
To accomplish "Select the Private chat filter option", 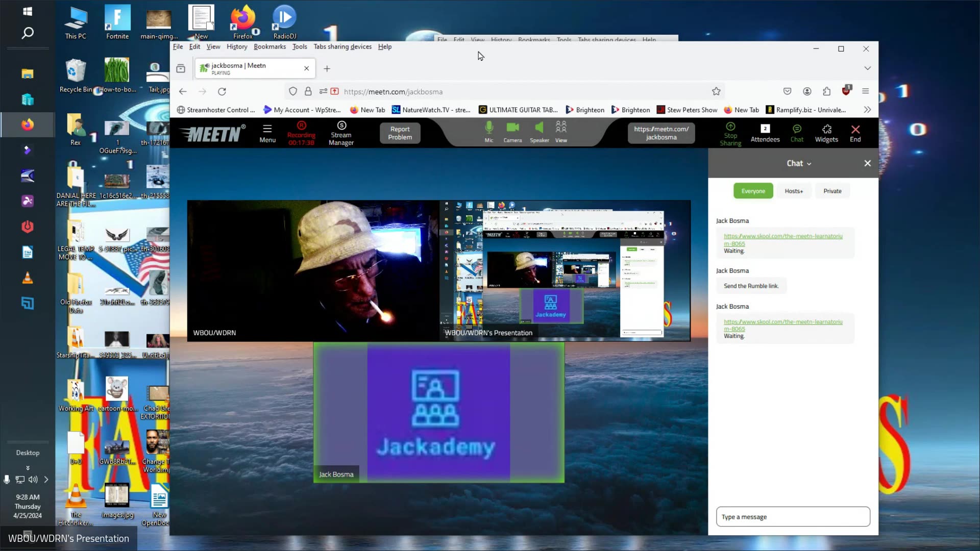I will coord(832,190).
